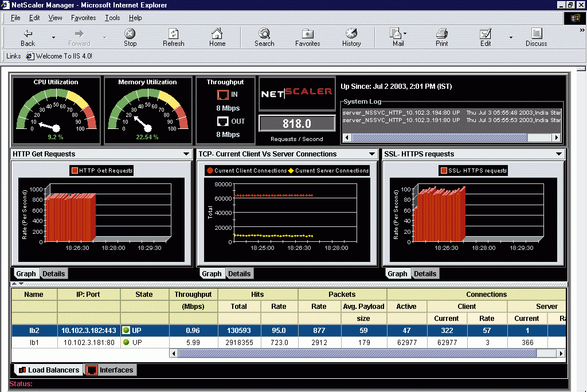Screen dimensions: 587x392
Task: Click the System Log scroll right arrow
Action: point(557,138)
